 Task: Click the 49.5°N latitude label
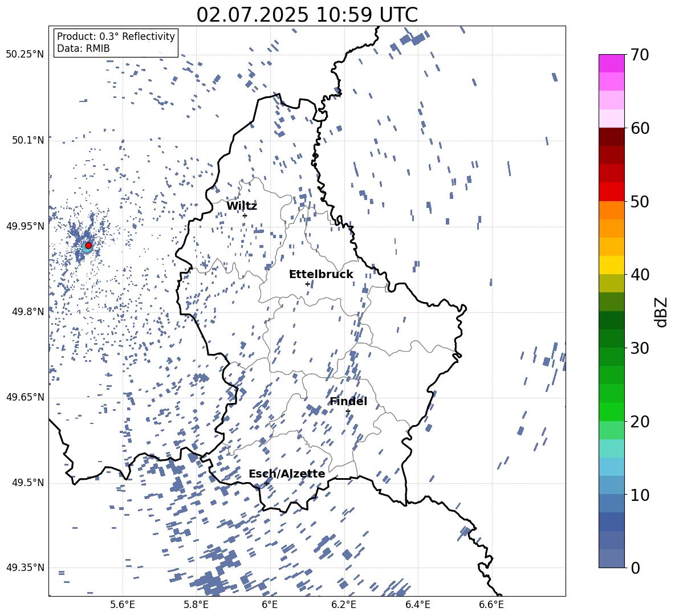pyautogui.click(x=28, y=483)
